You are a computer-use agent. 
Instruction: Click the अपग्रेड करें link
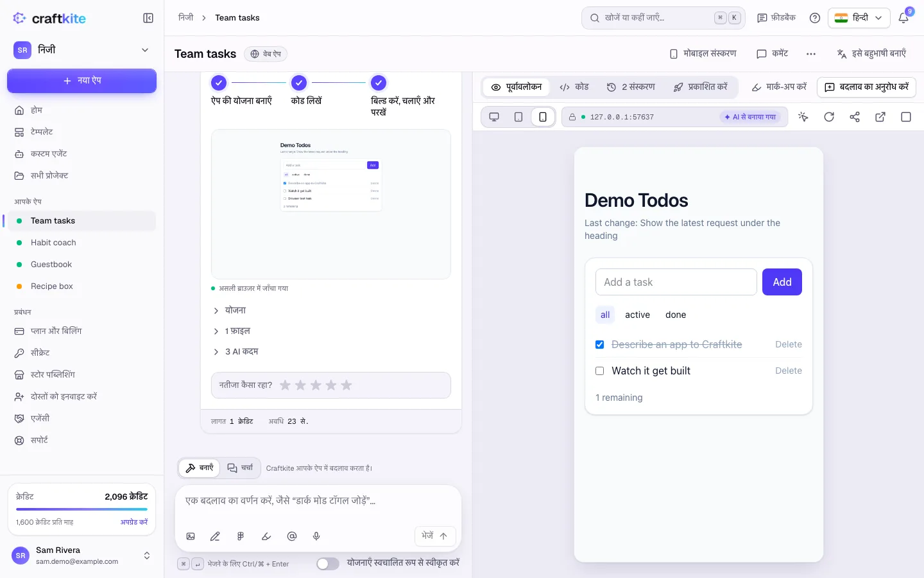pos(134,522)
